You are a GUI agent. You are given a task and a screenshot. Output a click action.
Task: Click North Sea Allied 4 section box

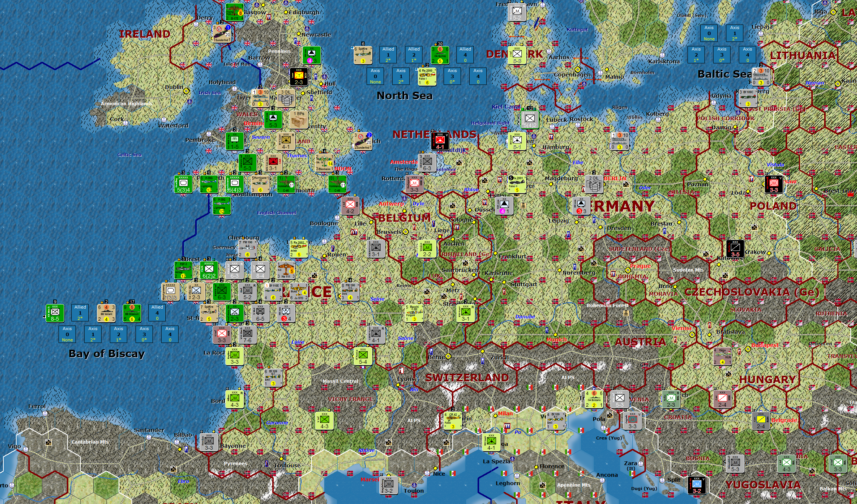[465, 55]
